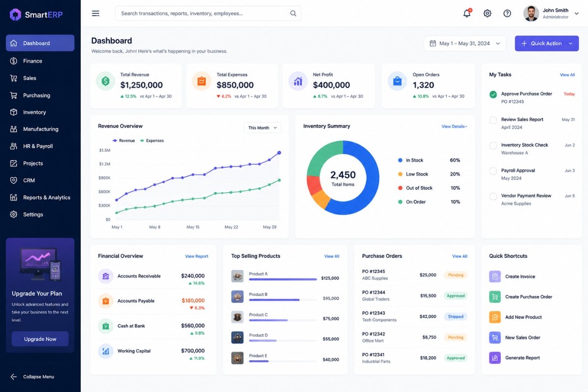Click the Create Invoice shortcut icon
The width and height of the screenshot is (588, 392).
495,276
